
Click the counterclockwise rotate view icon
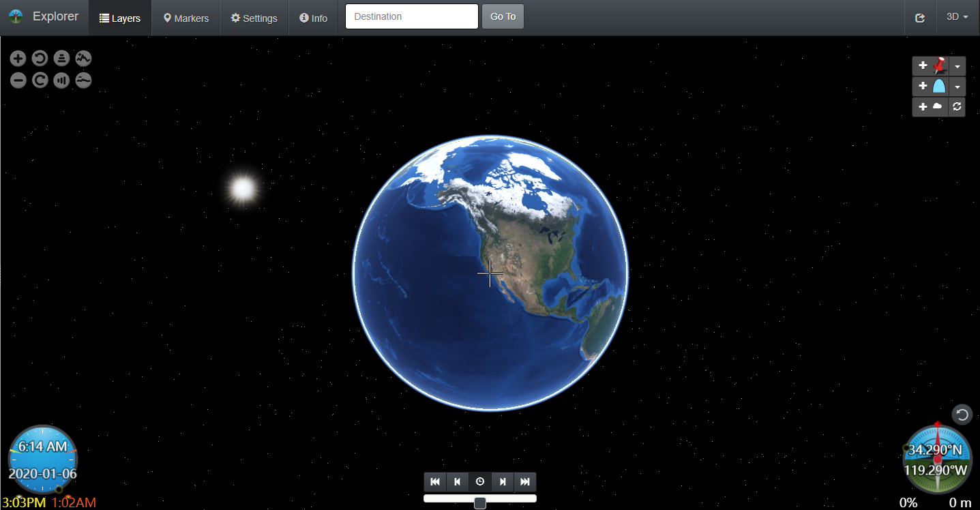click(x=40, y=58)
